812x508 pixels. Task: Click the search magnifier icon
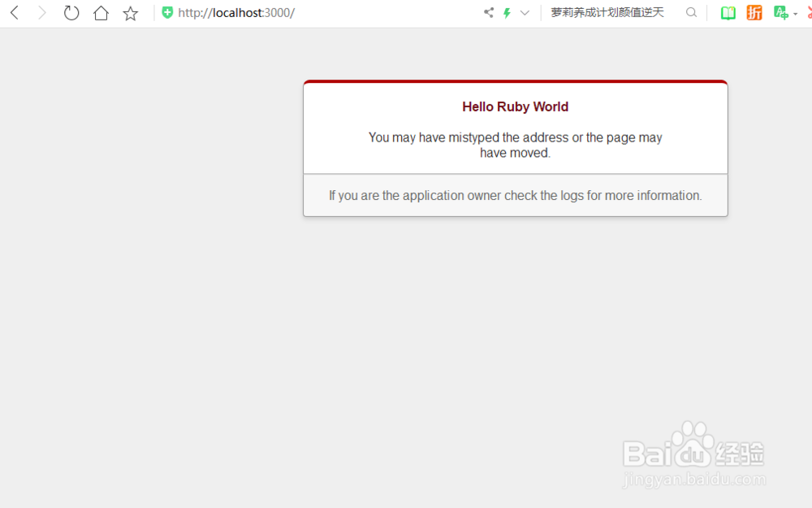click(691, 12)
